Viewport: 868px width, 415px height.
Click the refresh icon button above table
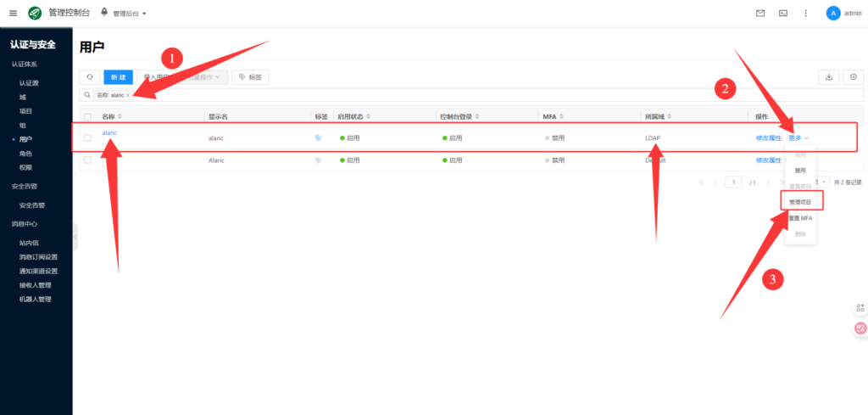pyautogui.click(x=89, y=77)
